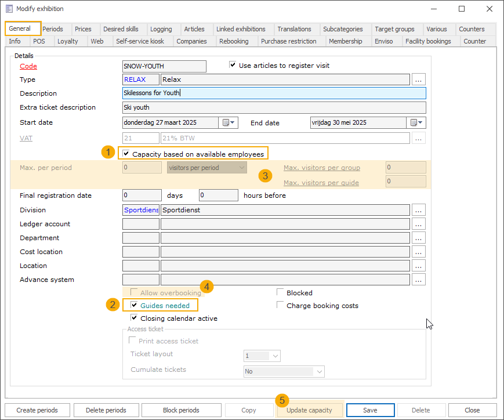Switch to the Periods tab
Image resolution: width=504 pixels, height=420 pixels.
tap(53, 29)
